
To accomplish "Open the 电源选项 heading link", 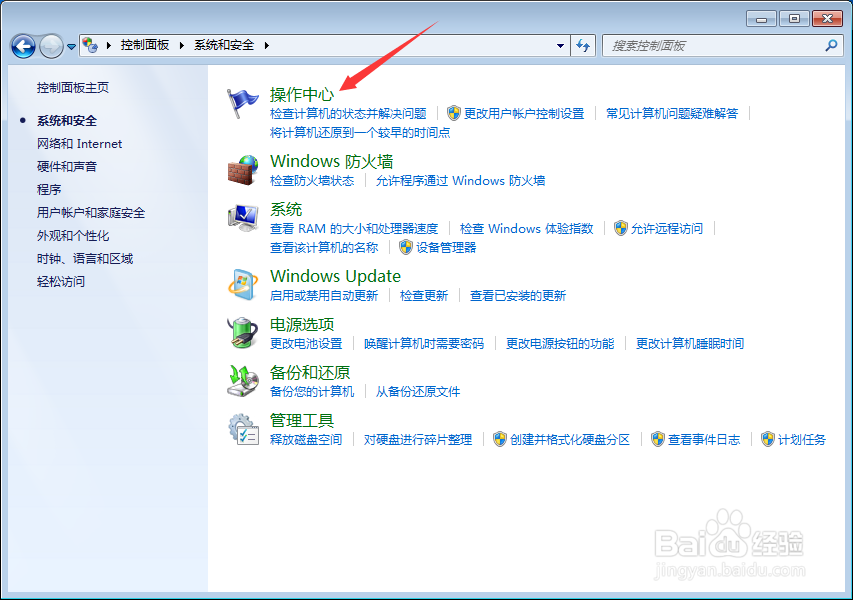I will (302, 324).
